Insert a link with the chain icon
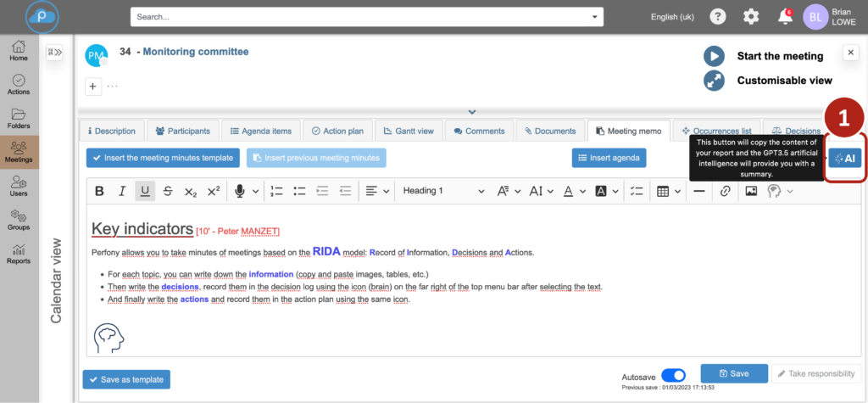 [x=725, y=191]
